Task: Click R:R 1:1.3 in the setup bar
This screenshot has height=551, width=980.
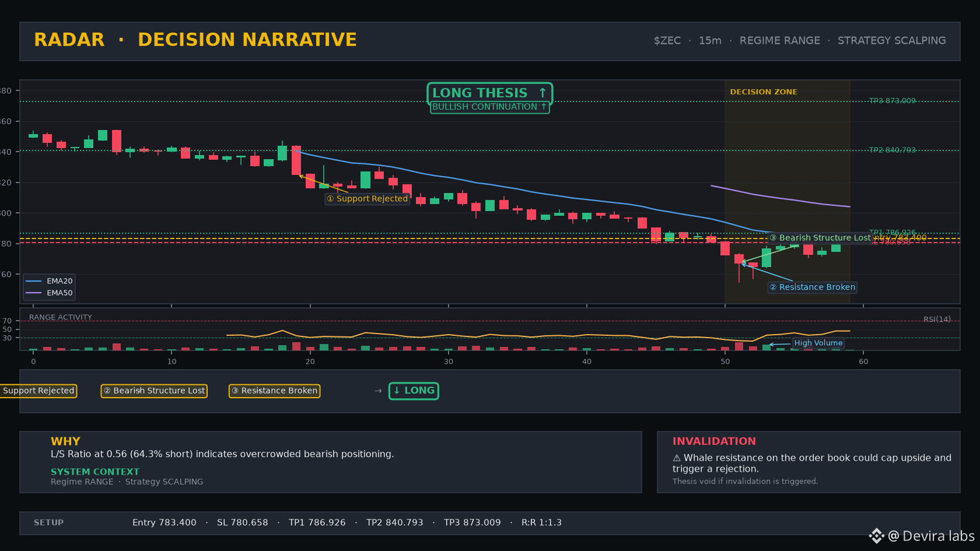Action: coord(542,522)
